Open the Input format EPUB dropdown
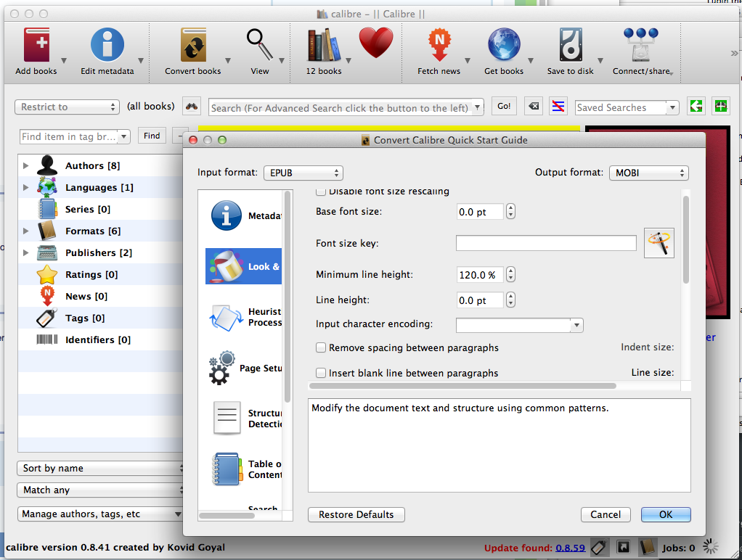The width and height of the screenshot is (742, 560). point(303,173)
